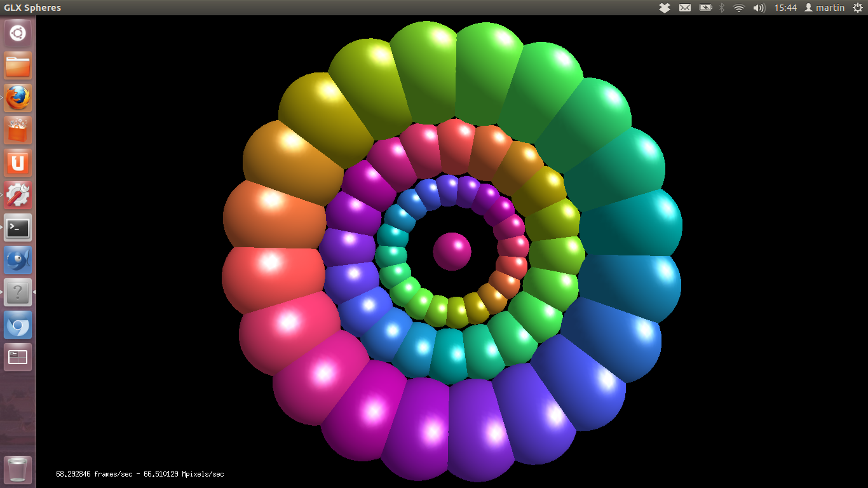Open System Settings wrench and gear icon

18,195
